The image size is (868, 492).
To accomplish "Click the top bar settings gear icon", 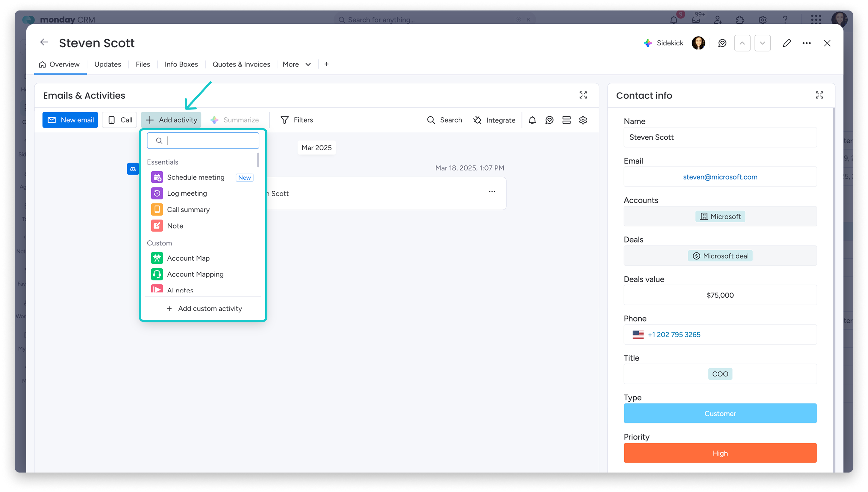I will pyautogui.click(x=763, y=19).
